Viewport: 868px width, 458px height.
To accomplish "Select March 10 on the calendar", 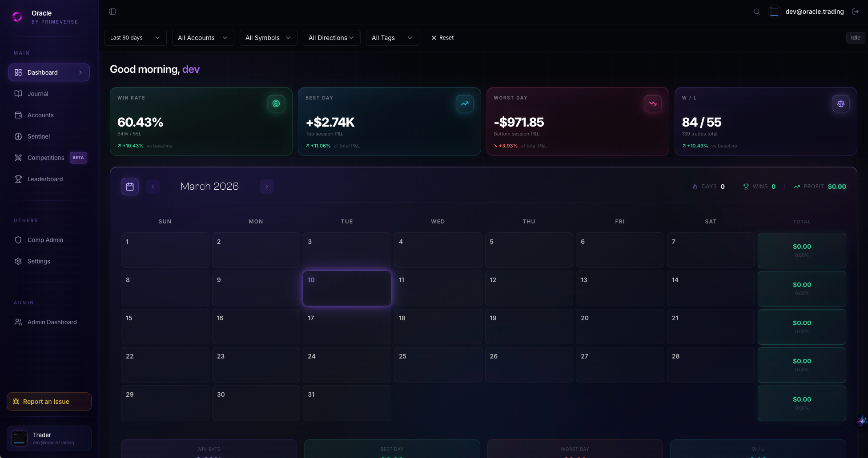I will point(347,288).
